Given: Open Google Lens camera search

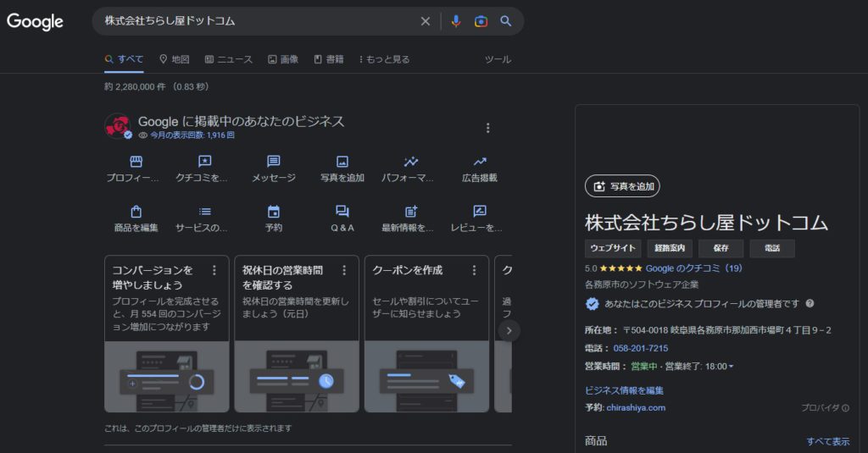Looking at the screenshot, I should 481,21.
